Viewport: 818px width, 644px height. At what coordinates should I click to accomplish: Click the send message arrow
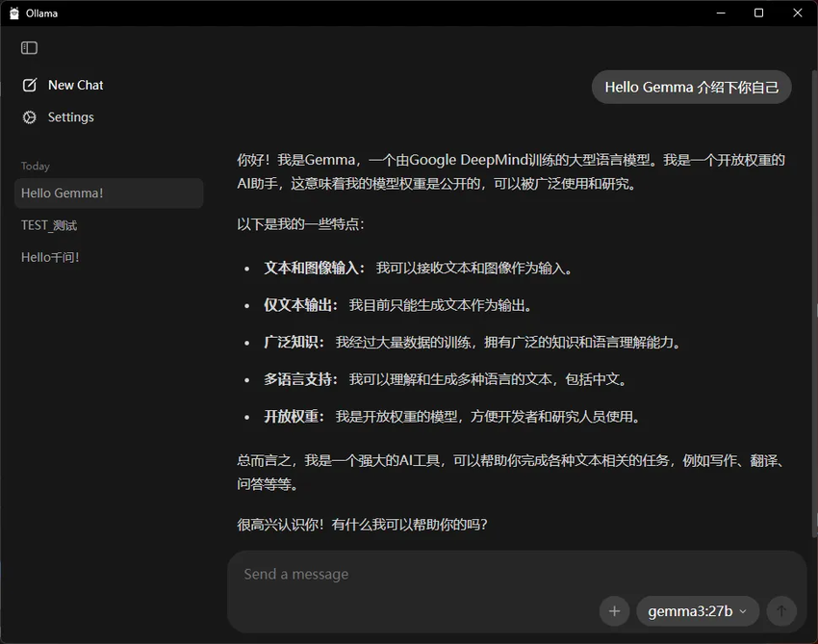point(780,611)
